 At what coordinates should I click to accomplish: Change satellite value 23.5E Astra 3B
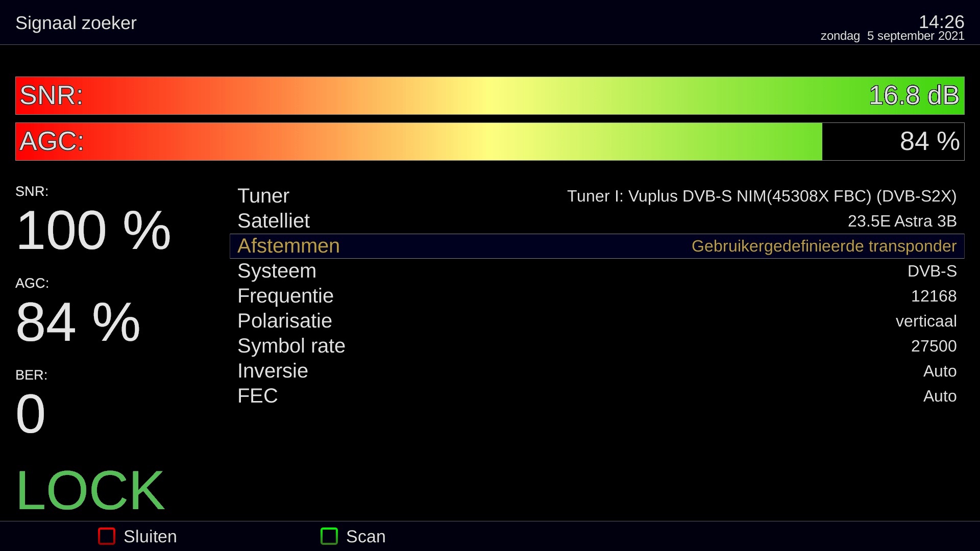coord(902,221)
